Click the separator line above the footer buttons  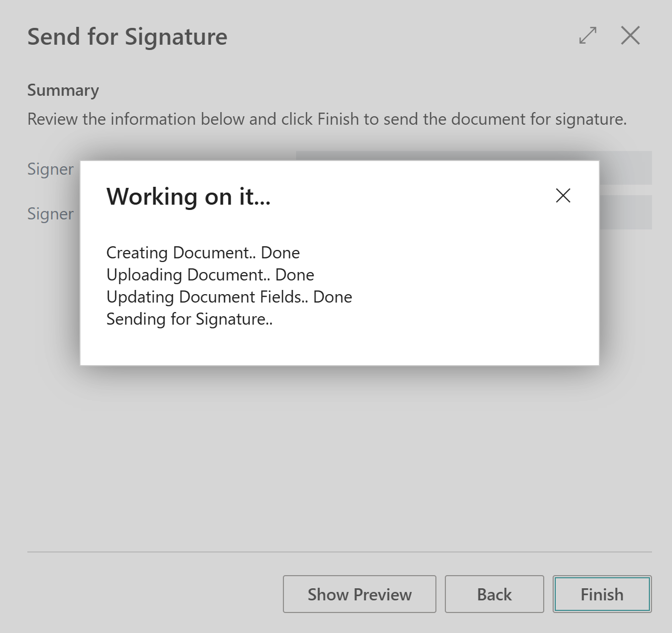340,552
